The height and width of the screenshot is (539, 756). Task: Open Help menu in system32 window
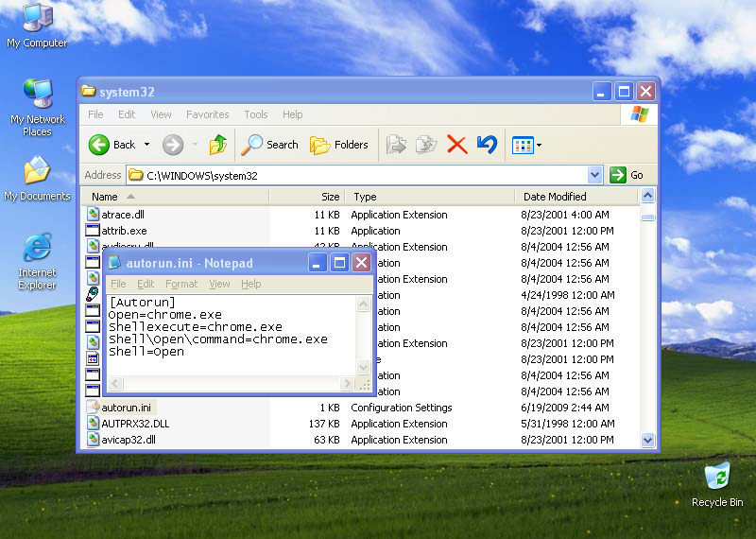tap(293, 114)
